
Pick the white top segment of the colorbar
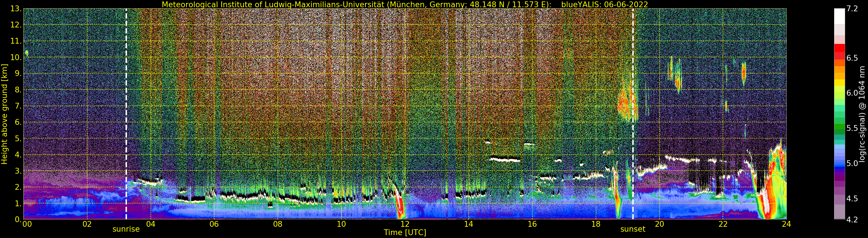[x=839, y=16]
